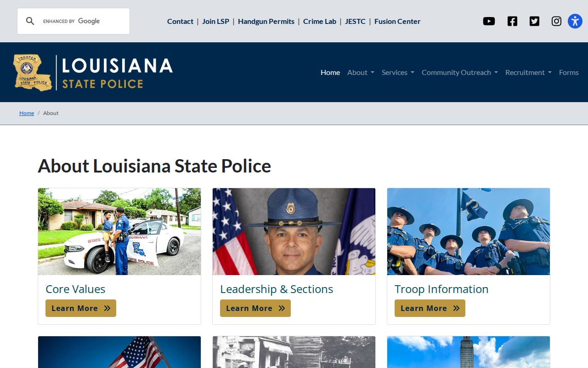Screen dimensions: 588x368
Task: Expand the Services dropdown menu
Action: [398, 72]
